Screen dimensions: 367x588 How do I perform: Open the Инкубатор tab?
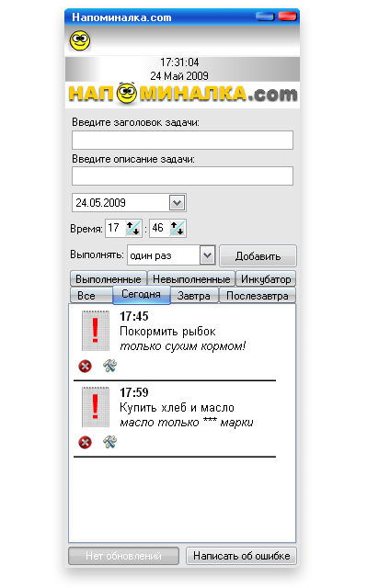[266, 279]
